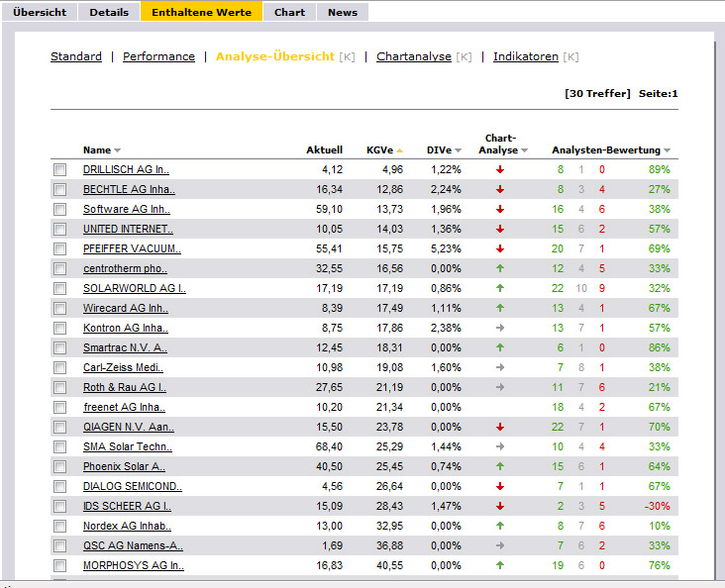This screenshot has width=725, height=588.
Task: Click centrotherm green up-arrow icon
Action: pyautogui.click(x=500, y=268)
